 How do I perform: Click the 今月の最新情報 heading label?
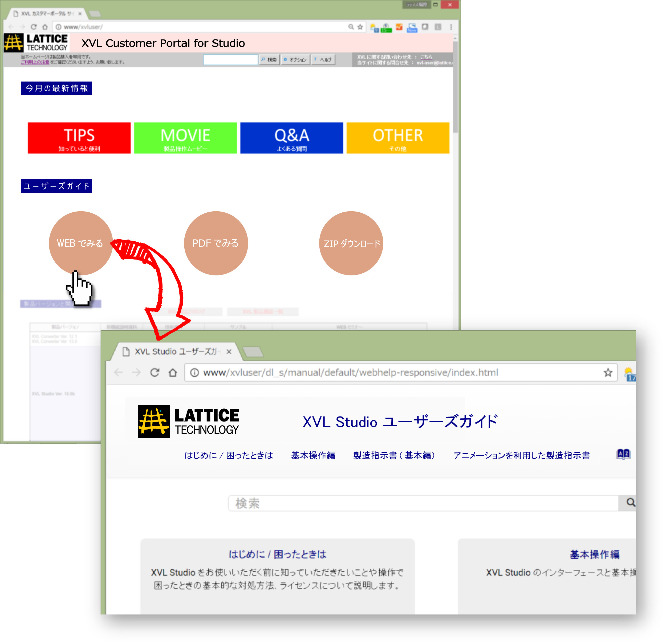[x=56, y=88]
